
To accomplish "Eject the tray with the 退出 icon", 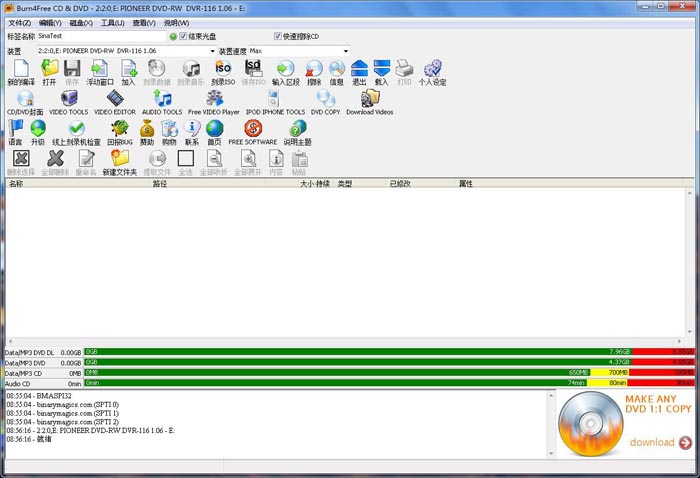I will (x=359, y=73).
